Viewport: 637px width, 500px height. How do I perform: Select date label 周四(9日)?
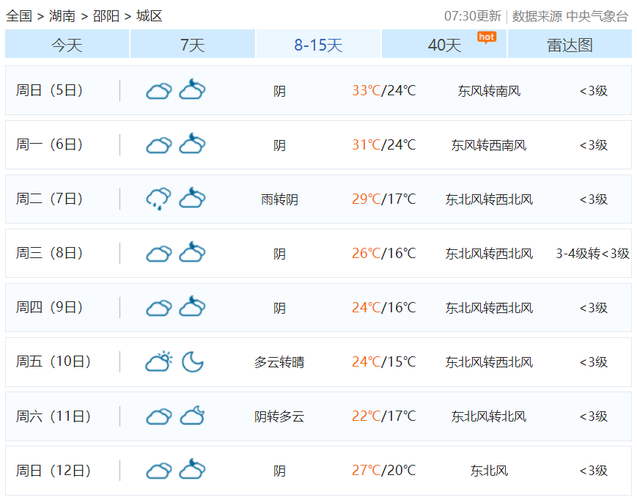[x=49, y=307]
